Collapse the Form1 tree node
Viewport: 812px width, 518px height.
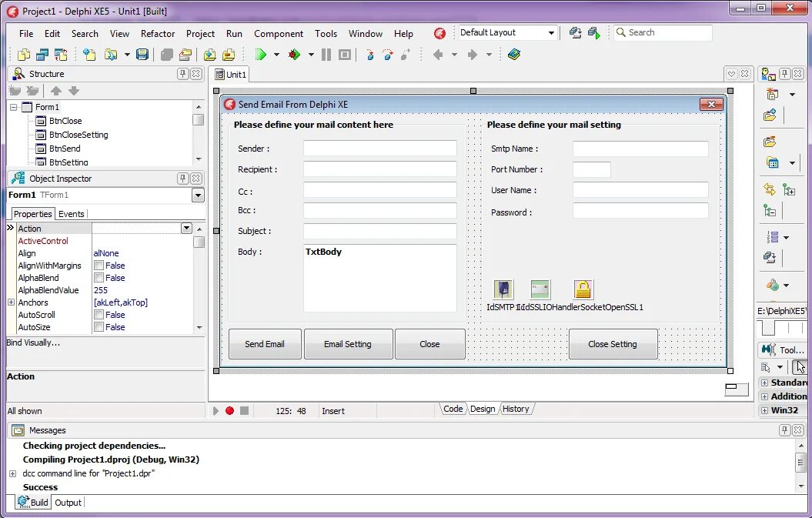point(14,107)
